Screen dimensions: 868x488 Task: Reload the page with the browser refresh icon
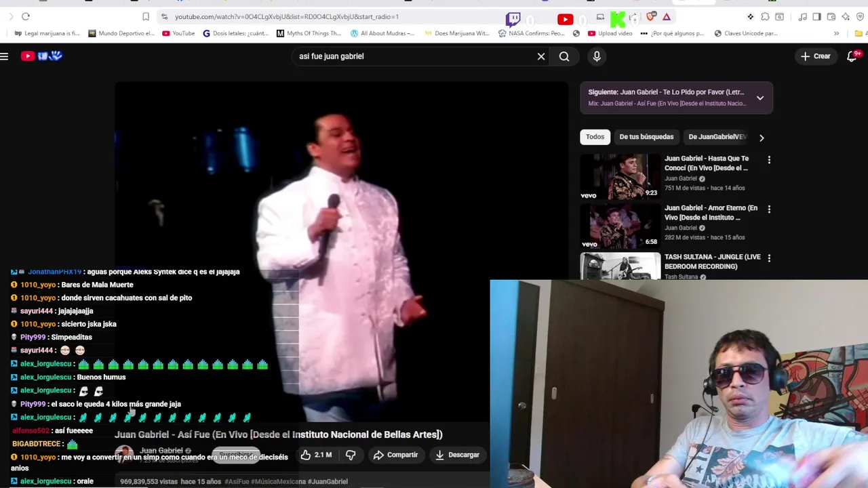26,16
